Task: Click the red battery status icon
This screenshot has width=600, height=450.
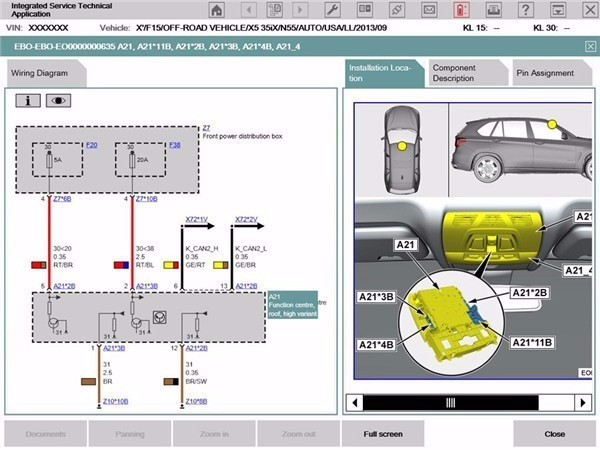Action: pyautogui.click(x=461, y=10)
